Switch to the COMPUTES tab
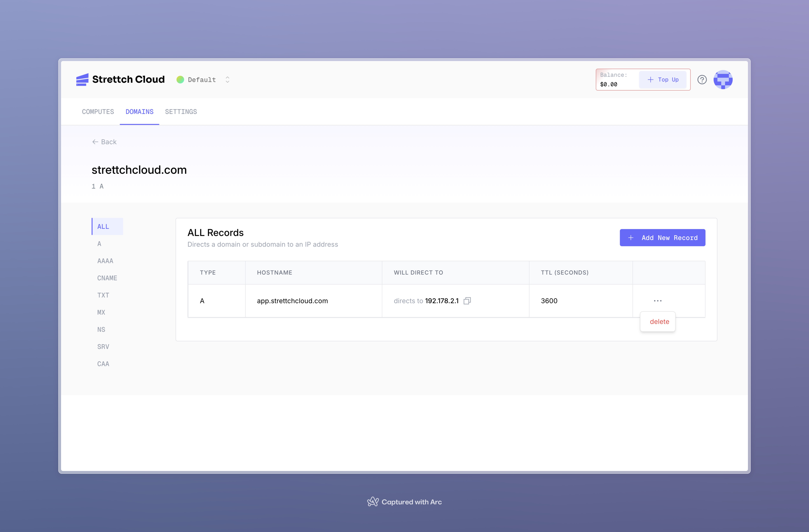809x532 pixels. tap(98, 112)
